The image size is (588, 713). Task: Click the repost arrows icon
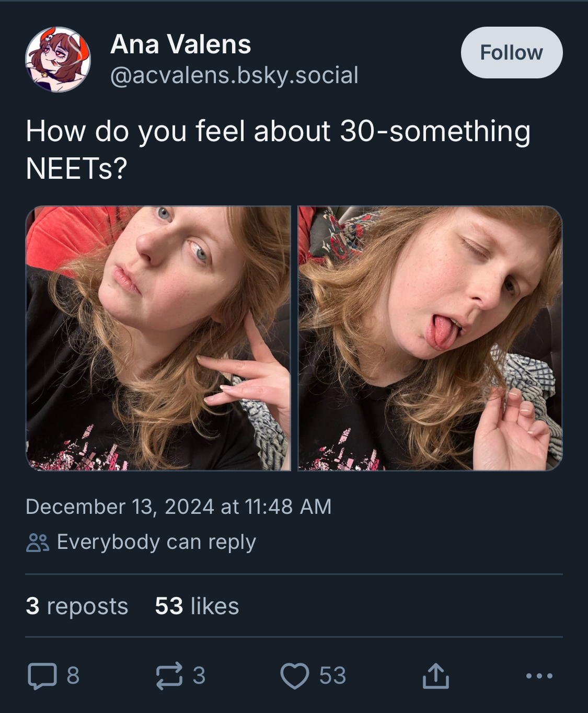click(169, 675)
